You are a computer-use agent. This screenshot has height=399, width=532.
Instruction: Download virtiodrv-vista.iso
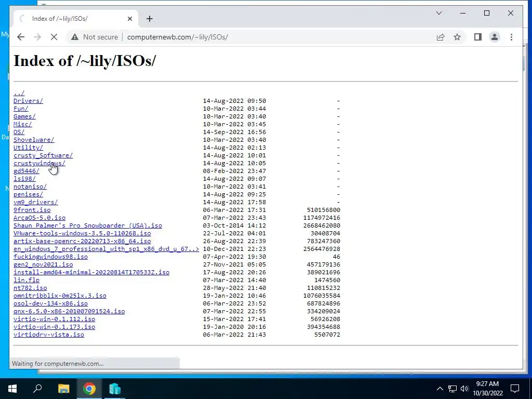(49, 335)
